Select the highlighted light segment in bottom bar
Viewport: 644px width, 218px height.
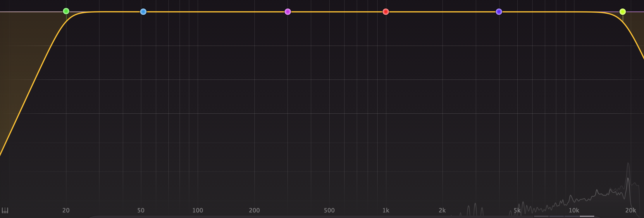pyautogui.click(x=587, y=216)
